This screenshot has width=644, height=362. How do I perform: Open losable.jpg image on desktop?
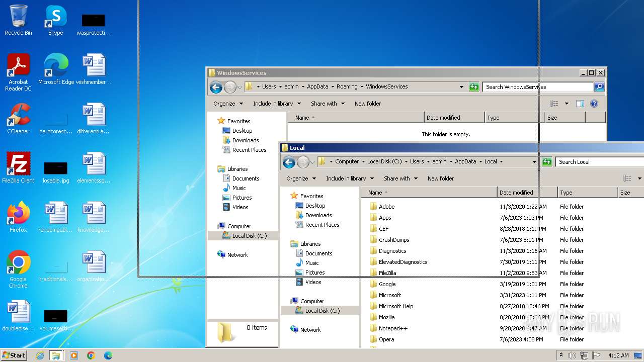point(56,172)
